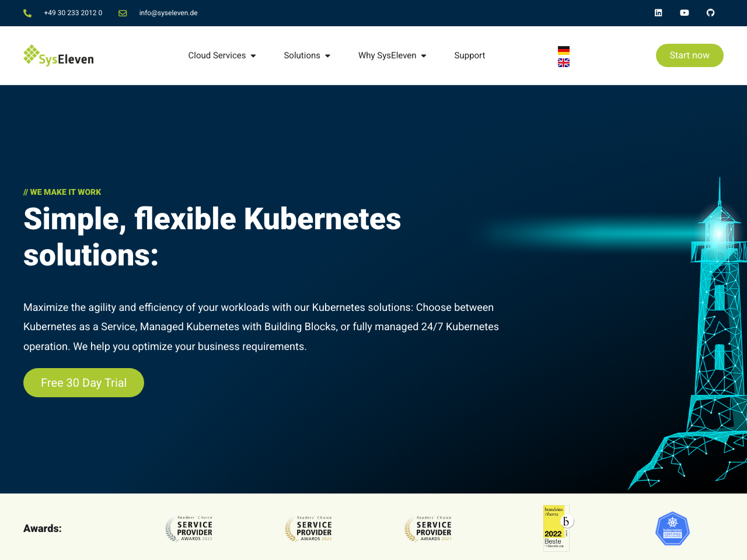Start the Free 30 Day Trial
Screen dimensions: 747x560
83,383
